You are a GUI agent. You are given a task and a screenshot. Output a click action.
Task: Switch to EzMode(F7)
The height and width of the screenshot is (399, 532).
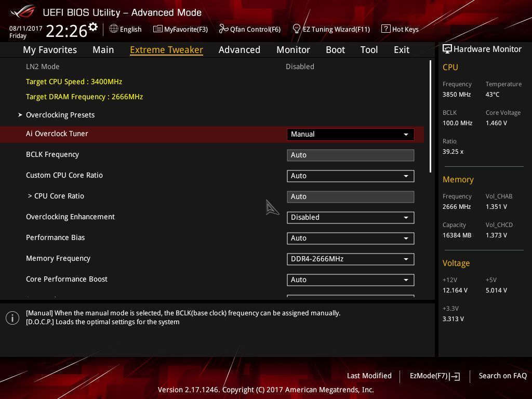coord(435,376)
